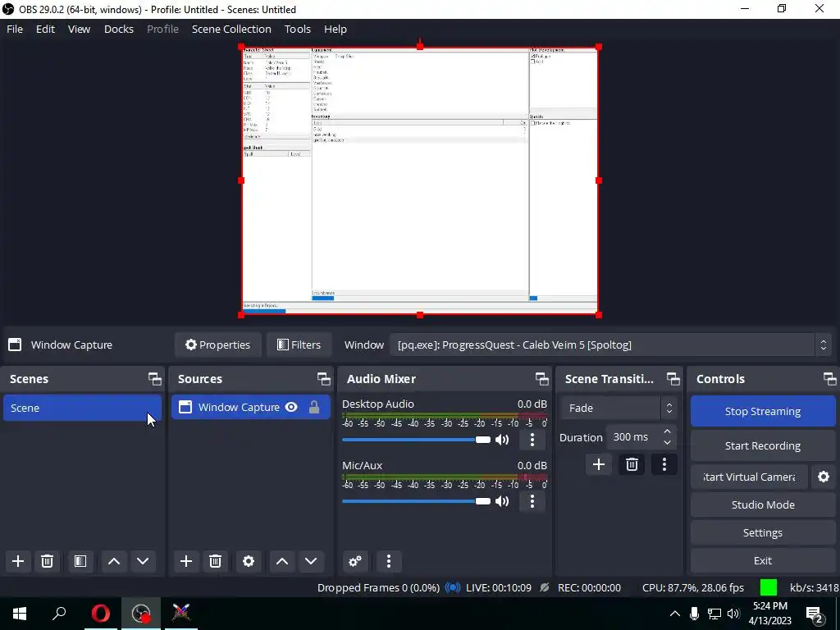Open the View menu
Screen dimensions: 840x630
pyautogui.click(x=79, y=29)
